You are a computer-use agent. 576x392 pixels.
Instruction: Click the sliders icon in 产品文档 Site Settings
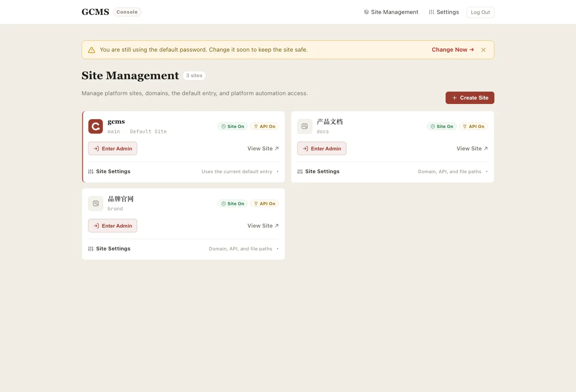click(300, 172)
